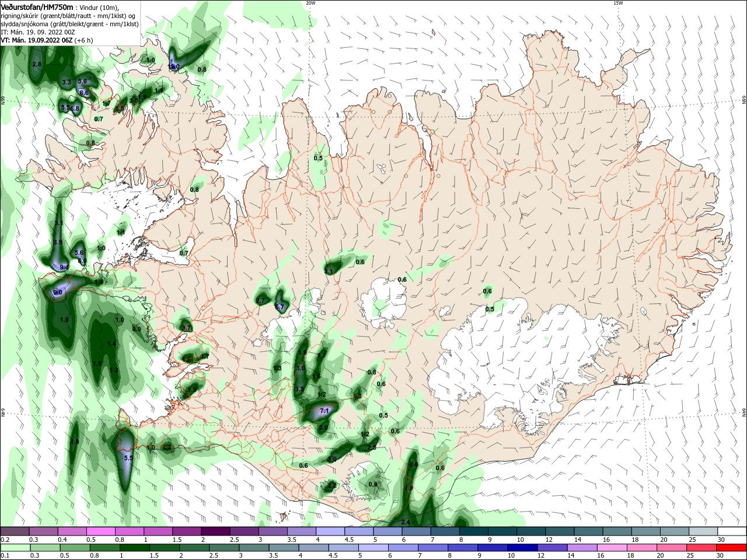The height and width of the screenshot is (560, 747).
Task: Click the 15W longitude label
Action: [618, 3]
